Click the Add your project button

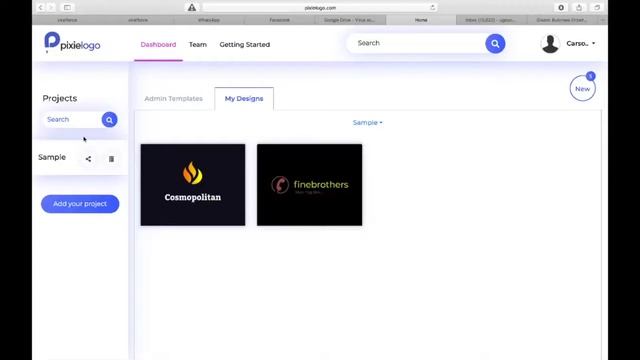point(80,204)
